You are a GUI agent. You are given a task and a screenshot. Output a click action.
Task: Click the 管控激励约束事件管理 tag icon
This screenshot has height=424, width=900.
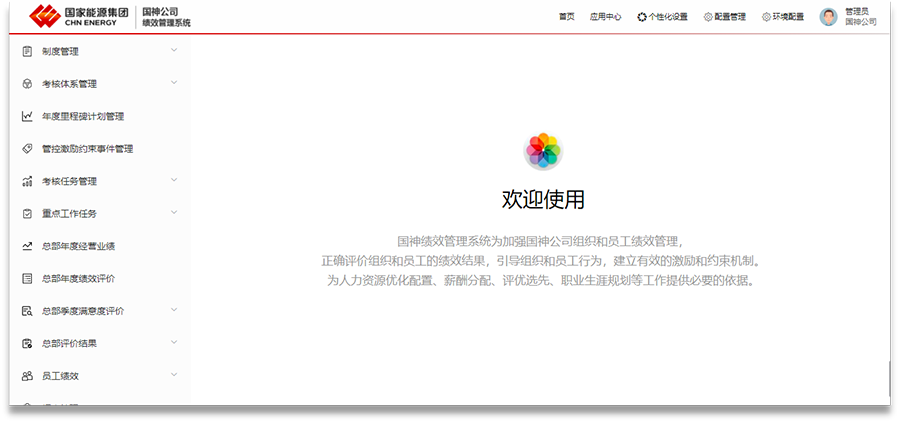point(27,149)
